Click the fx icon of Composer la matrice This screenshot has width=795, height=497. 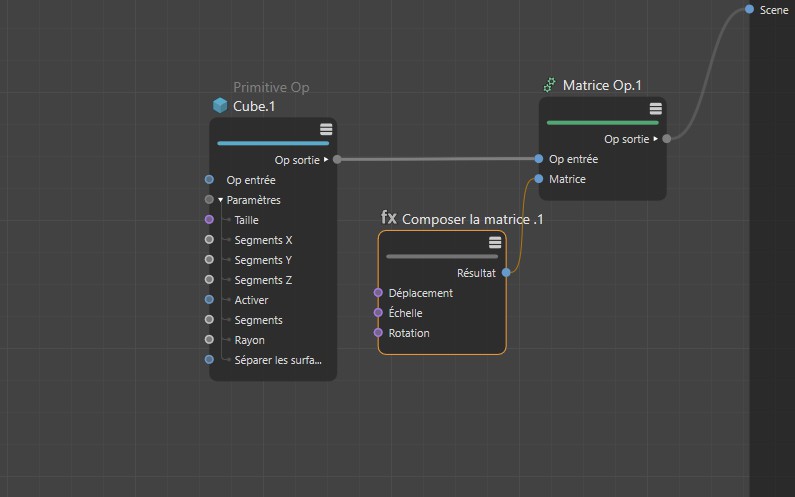tap(389, 218)
